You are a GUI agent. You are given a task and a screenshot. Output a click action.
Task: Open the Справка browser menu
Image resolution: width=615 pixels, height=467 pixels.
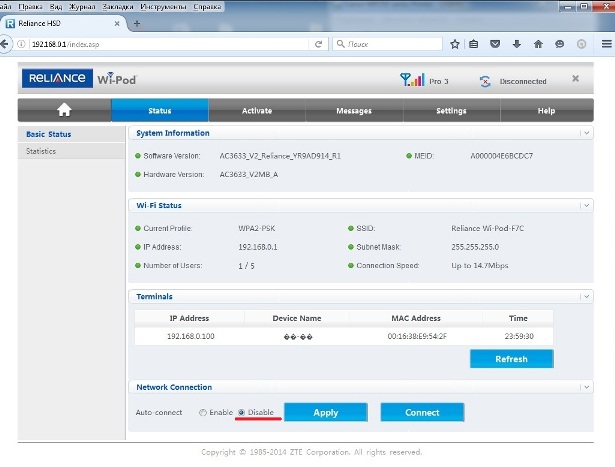click(x=207, y=7)
